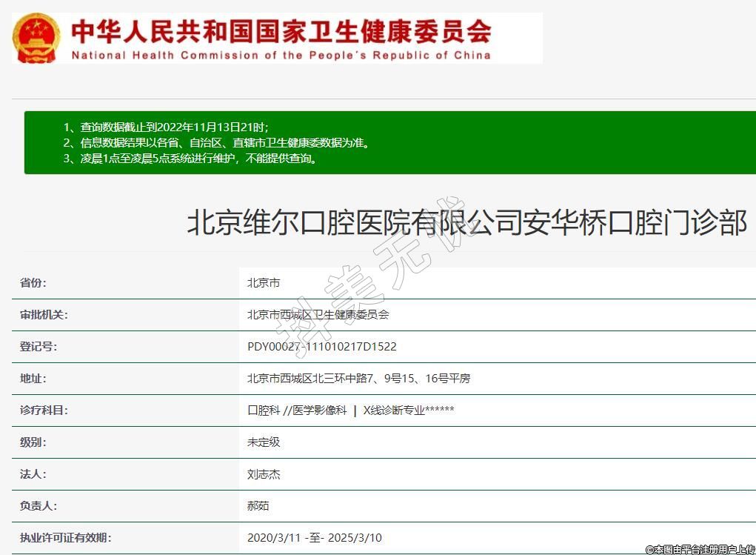Click the address value 北三环中路7、9号
The image size is (756, 555).
[358, 379]
